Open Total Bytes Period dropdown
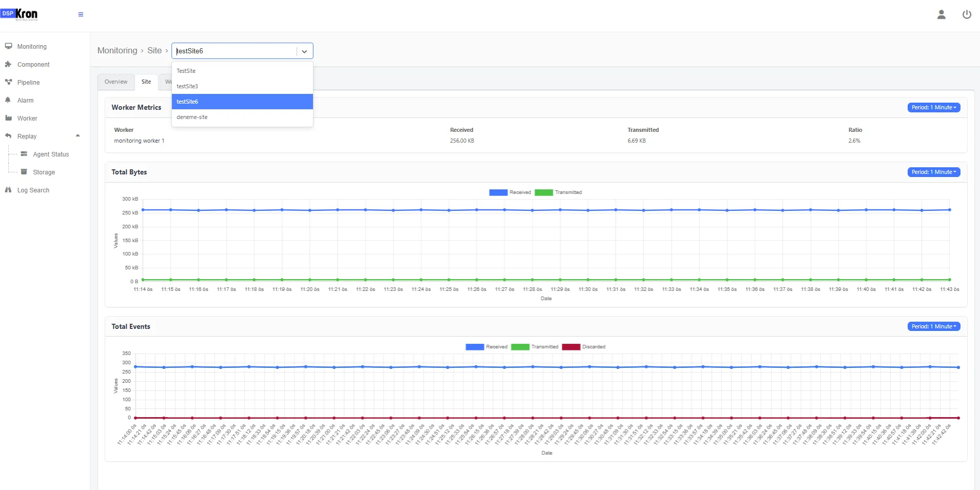980x490 pixels. pos(934,172)
